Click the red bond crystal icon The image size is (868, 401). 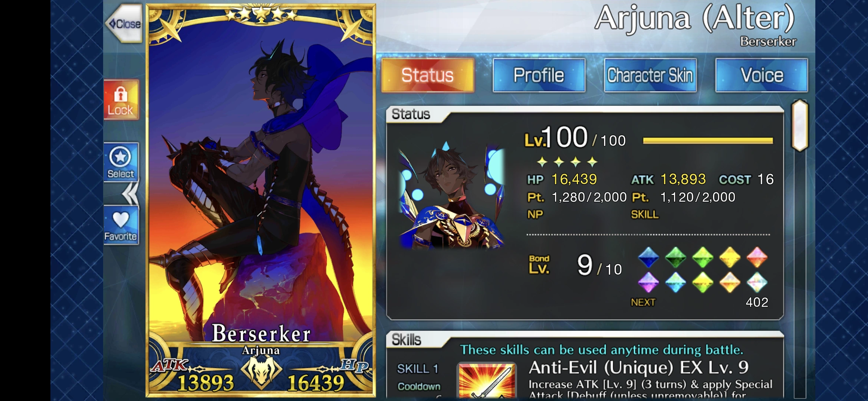[x=757, y=257]
